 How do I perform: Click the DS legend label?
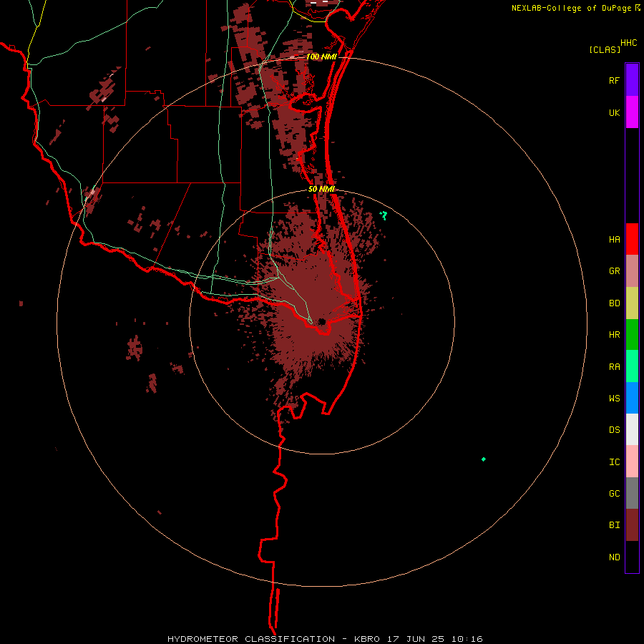tap(614, 430)
